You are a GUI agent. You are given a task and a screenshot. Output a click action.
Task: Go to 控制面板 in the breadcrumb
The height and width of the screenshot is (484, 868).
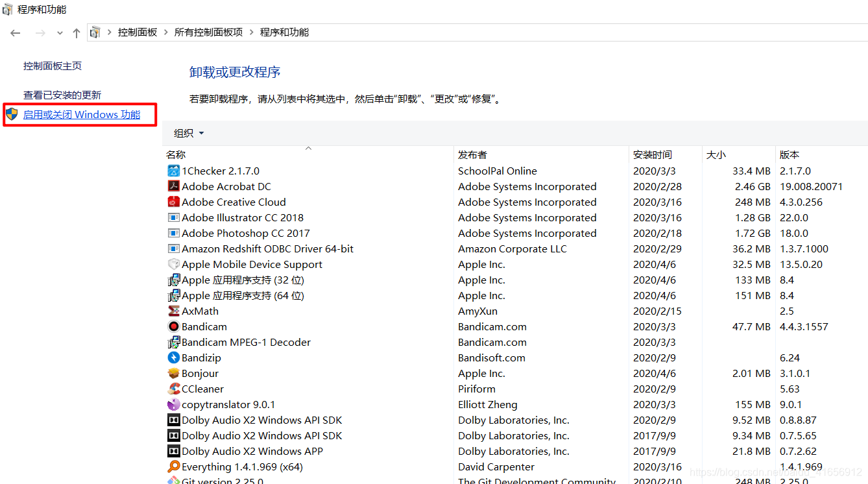coord(138,32)
